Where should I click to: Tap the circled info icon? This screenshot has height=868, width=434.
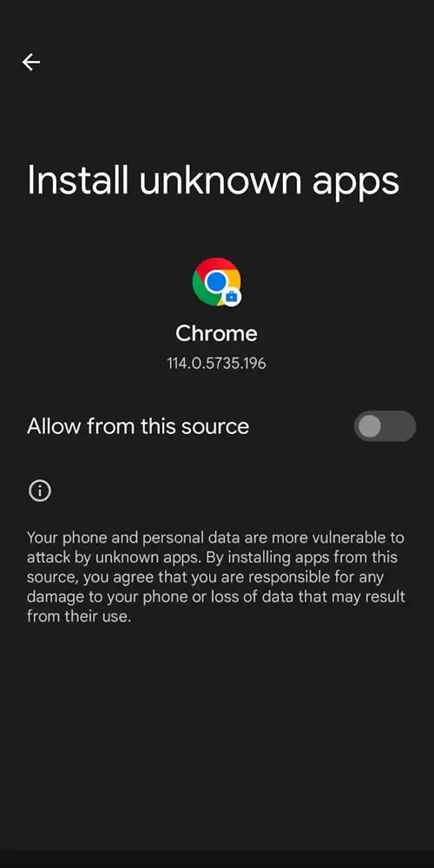click(x=40, y=490)
